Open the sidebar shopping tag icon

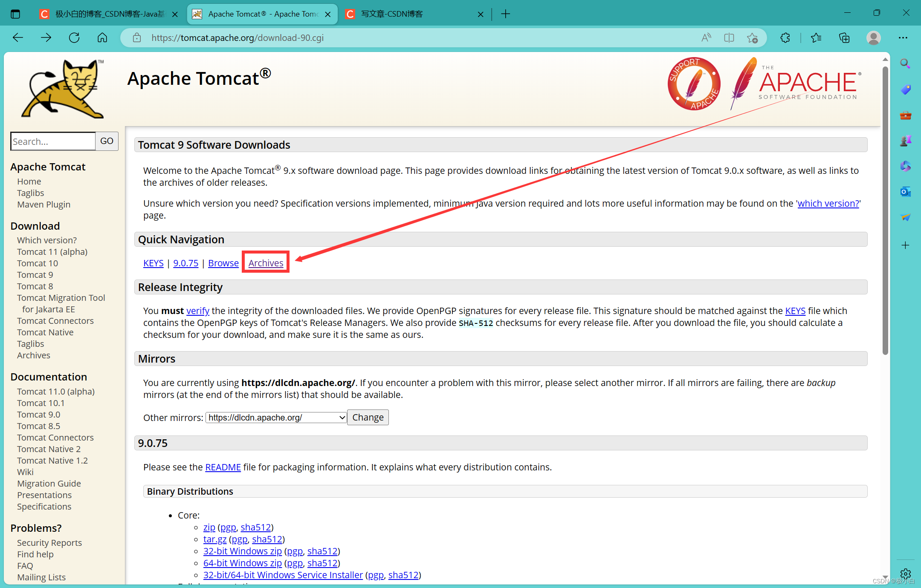click(x=905, y=89)
